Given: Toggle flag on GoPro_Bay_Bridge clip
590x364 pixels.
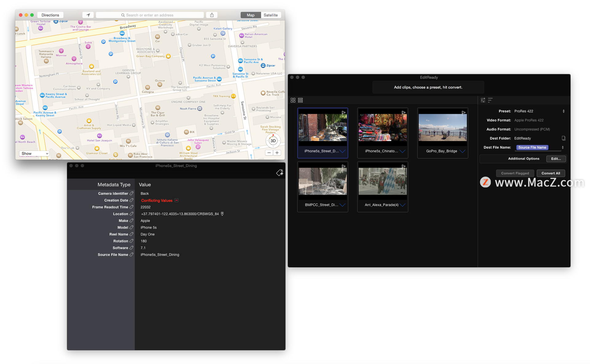Looking at the screenshot, I should pos(463,113).
